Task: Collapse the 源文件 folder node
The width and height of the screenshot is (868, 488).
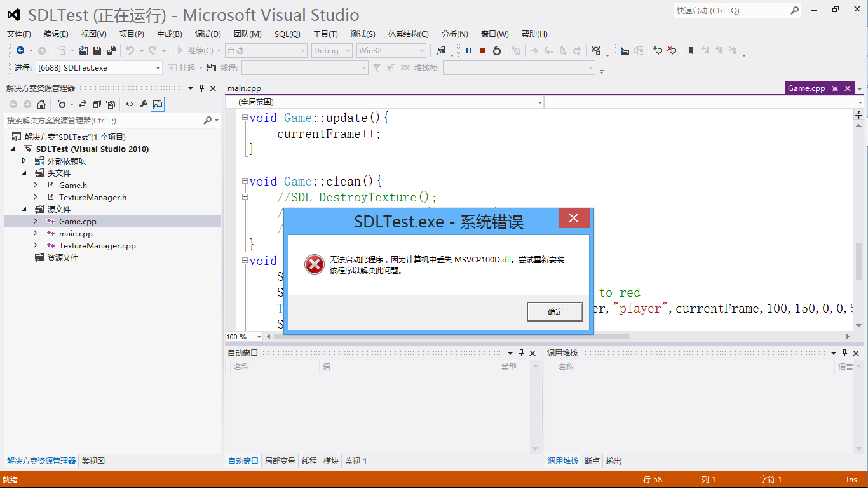Action: [x=24, y=209]
